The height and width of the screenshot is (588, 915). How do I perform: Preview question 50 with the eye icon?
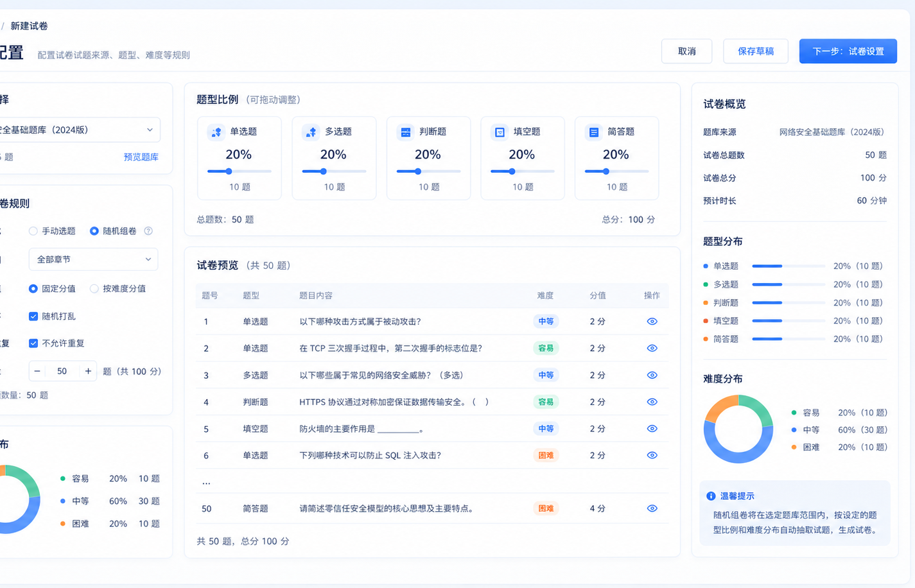click(x=652, y=508)
